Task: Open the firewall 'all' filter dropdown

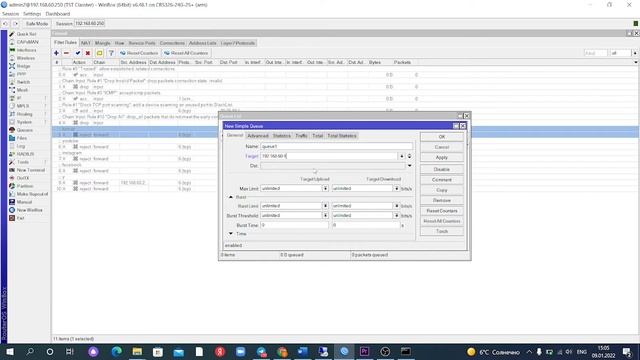Action: tap(634, 53)
